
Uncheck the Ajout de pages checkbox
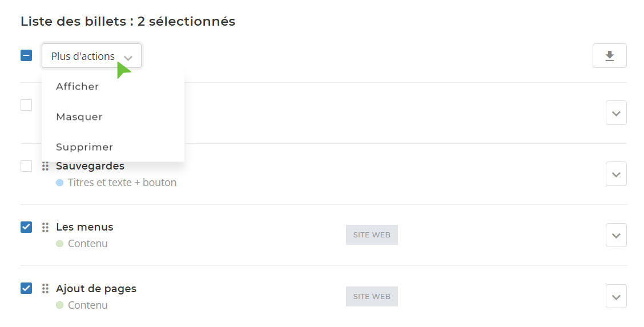pyautogui.click(x=26, y=288)
